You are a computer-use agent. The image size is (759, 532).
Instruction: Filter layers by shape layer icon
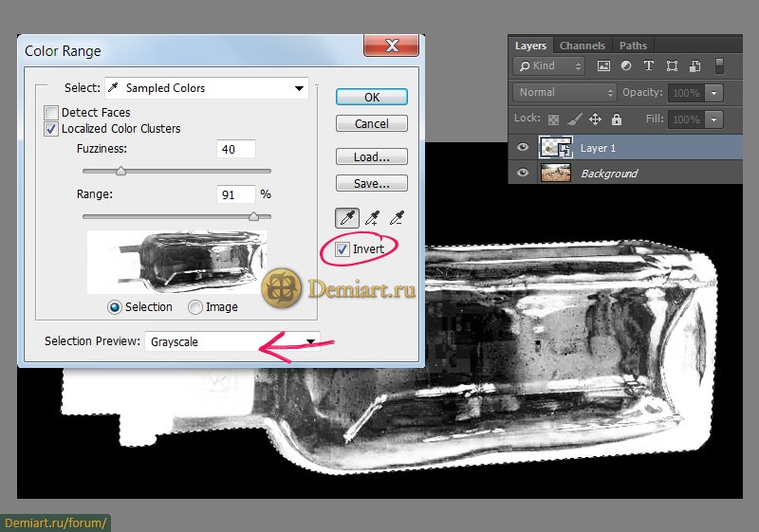pyautogui.click(x=672, y=66)
